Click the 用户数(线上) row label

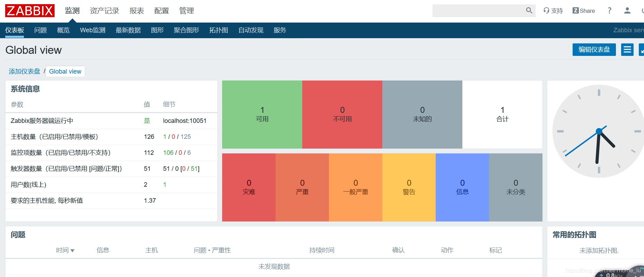click(x=28, y=185)
